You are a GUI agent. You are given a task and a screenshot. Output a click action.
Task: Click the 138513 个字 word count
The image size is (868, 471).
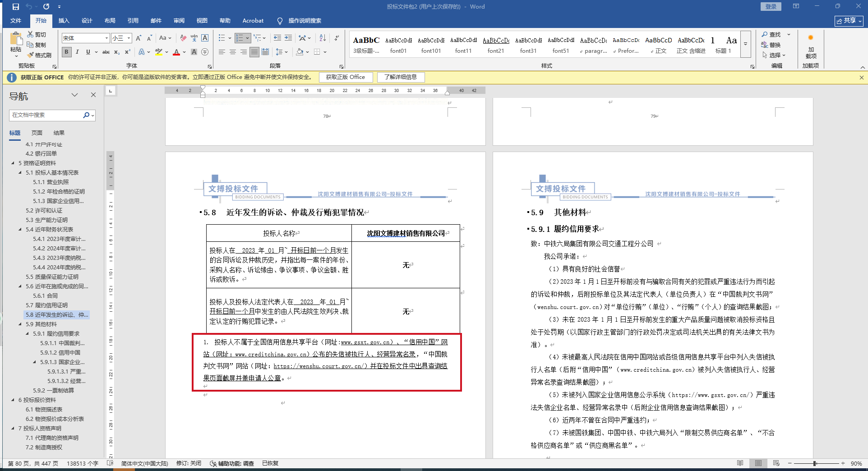83,463
